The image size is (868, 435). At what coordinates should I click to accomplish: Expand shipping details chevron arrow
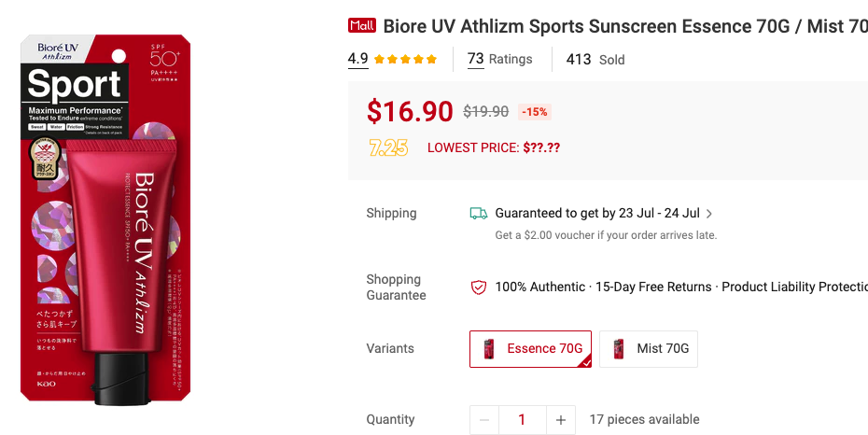point(710,214)
